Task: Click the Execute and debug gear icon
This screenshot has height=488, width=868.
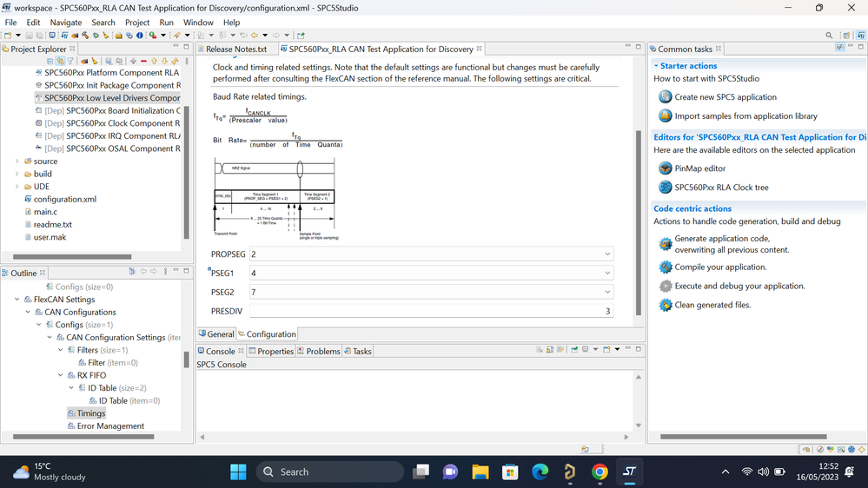Action: (x=665, y=286)
